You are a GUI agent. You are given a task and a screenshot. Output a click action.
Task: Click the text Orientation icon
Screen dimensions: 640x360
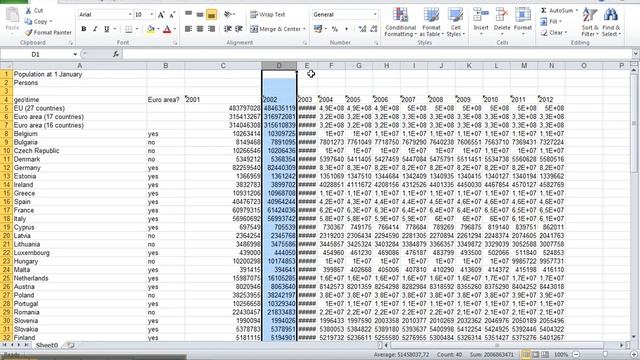[x=228, y=15]
